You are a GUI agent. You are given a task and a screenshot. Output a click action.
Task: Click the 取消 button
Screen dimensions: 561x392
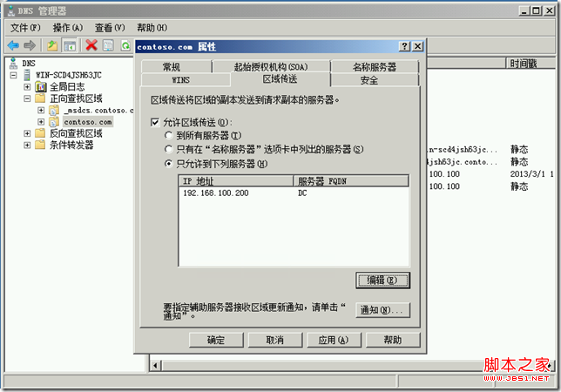pos(275,340)
